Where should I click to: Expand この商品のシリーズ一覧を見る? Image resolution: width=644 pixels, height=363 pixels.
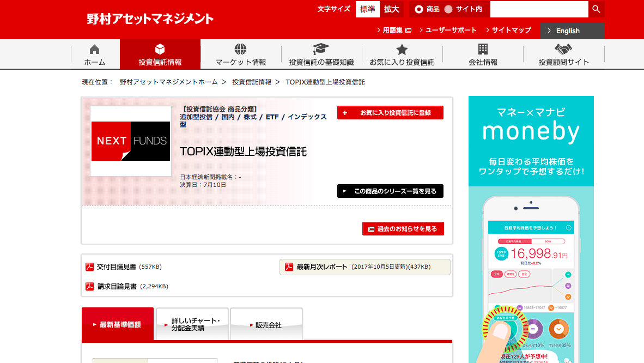click(390, 191)
